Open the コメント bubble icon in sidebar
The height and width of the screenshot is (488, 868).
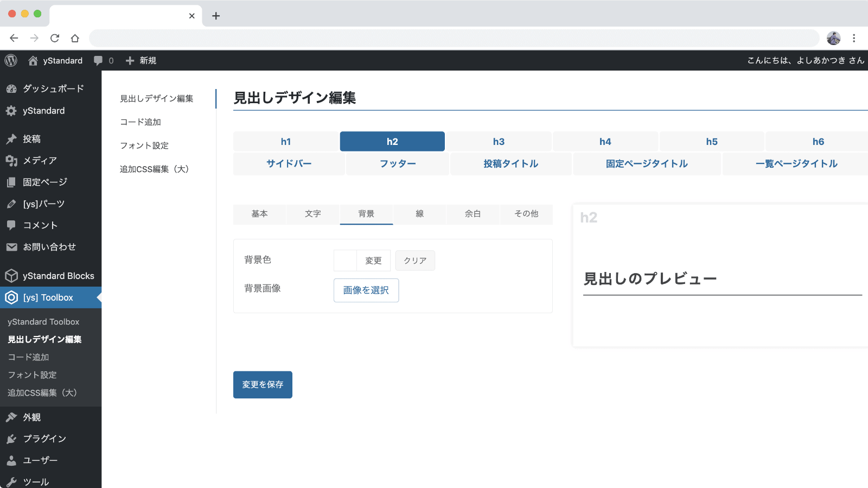(11, 225)
